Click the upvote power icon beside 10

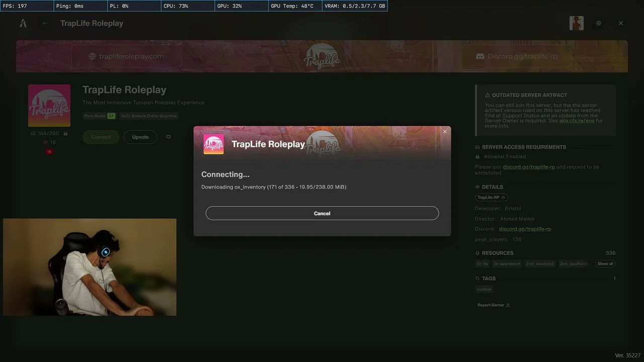coord(45,142)
